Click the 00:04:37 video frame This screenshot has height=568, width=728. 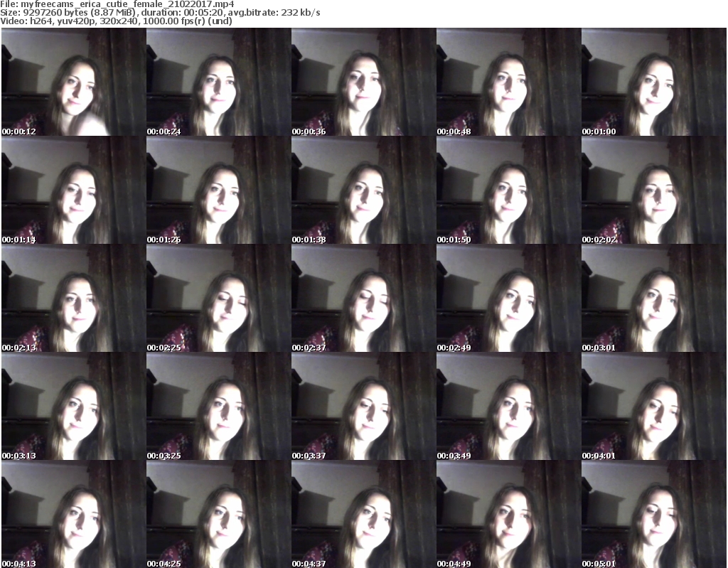[x=363, y=514]
